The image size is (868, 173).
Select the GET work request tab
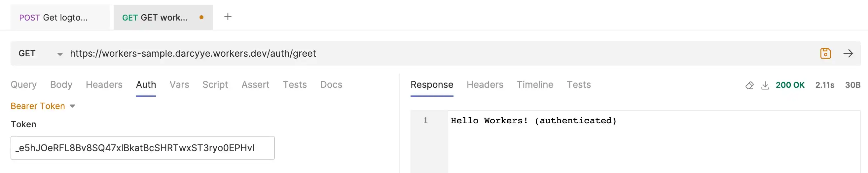(155, 18)
